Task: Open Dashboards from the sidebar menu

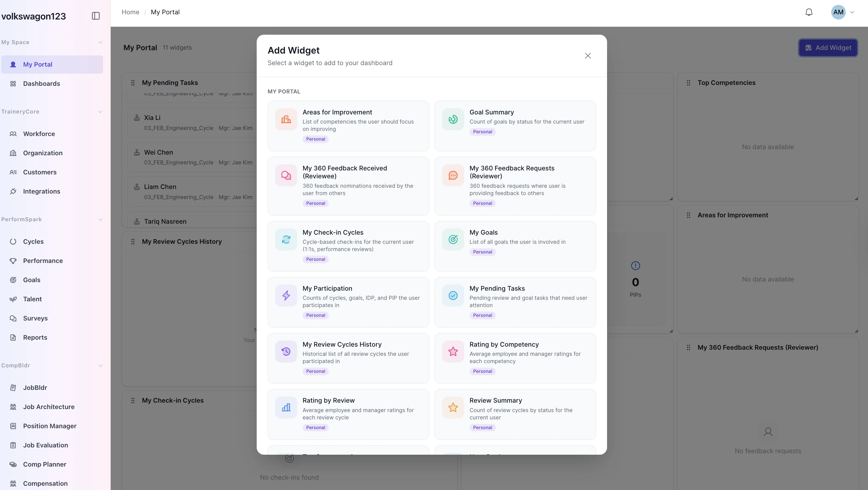Action: (x=41, y=83)
